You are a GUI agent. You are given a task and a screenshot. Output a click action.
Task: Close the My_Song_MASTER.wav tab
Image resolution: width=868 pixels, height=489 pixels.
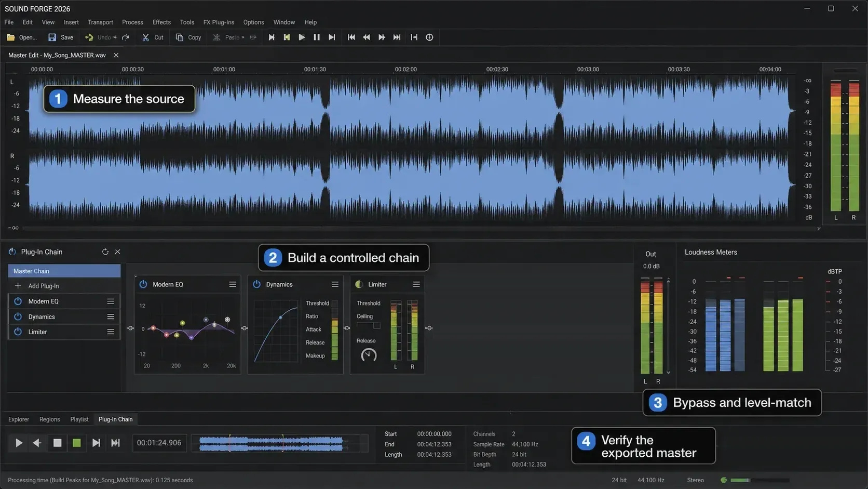coord(116,55)
